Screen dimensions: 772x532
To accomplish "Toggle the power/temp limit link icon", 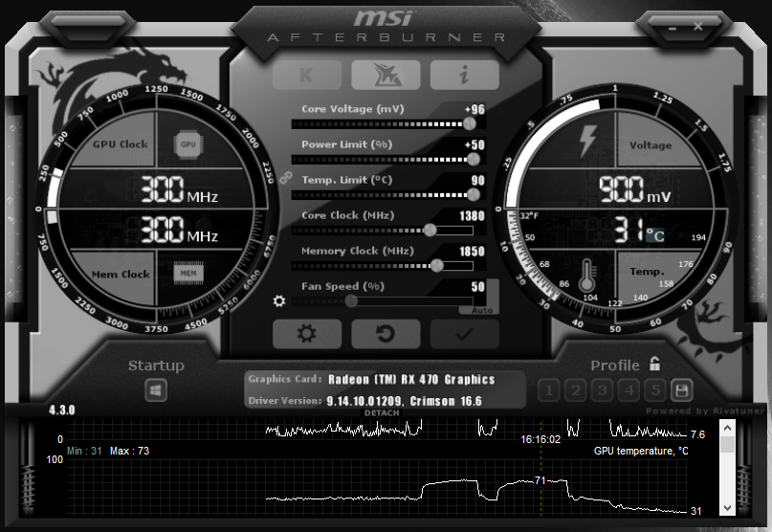I will point(286,178).
